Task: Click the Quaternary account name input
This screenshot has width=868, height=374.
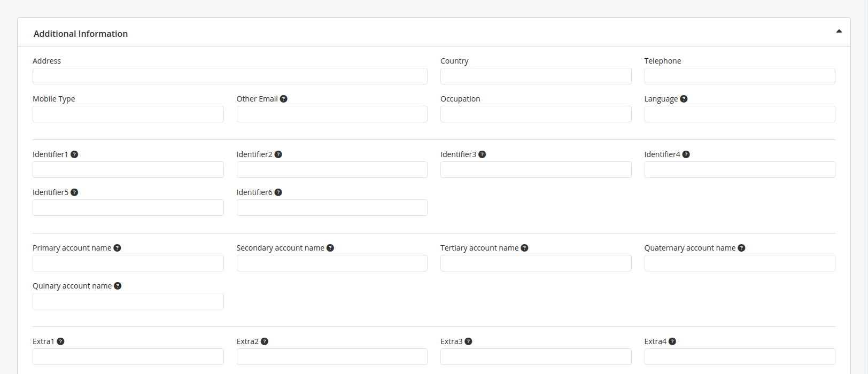Action: click(740, 263)
